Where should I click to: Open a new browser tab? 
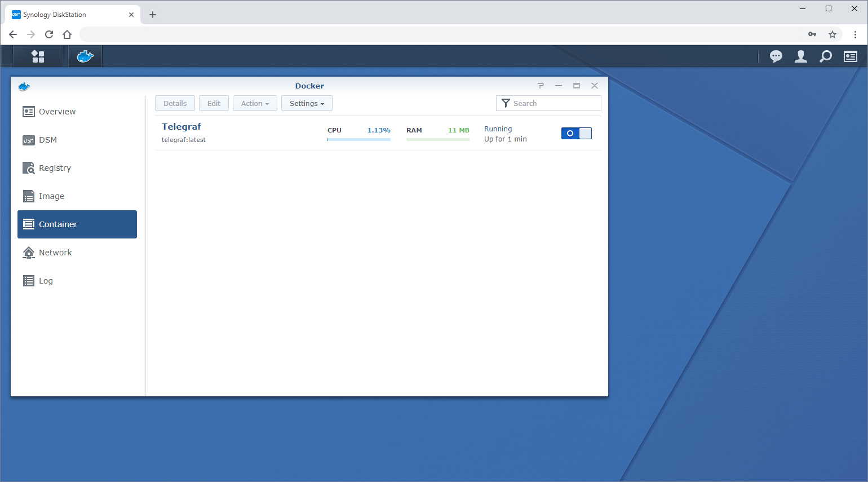tap(153, 15)
